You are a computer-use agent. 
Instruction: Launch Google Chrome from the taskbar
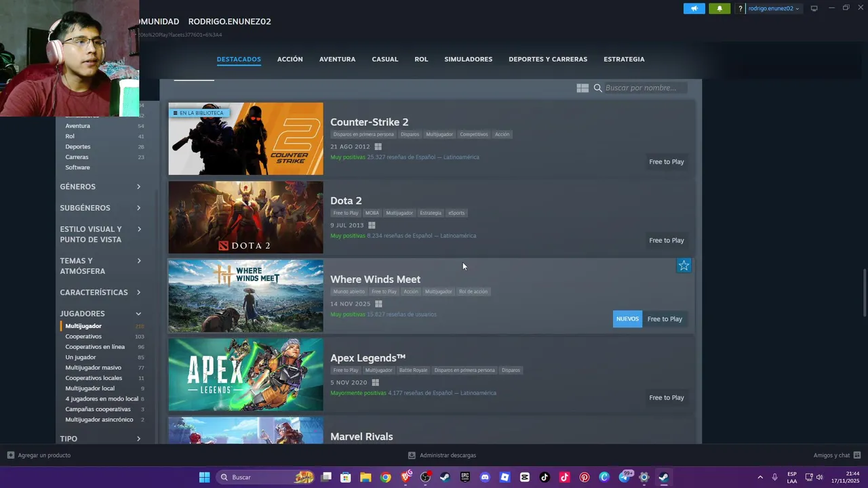(385, 477)
